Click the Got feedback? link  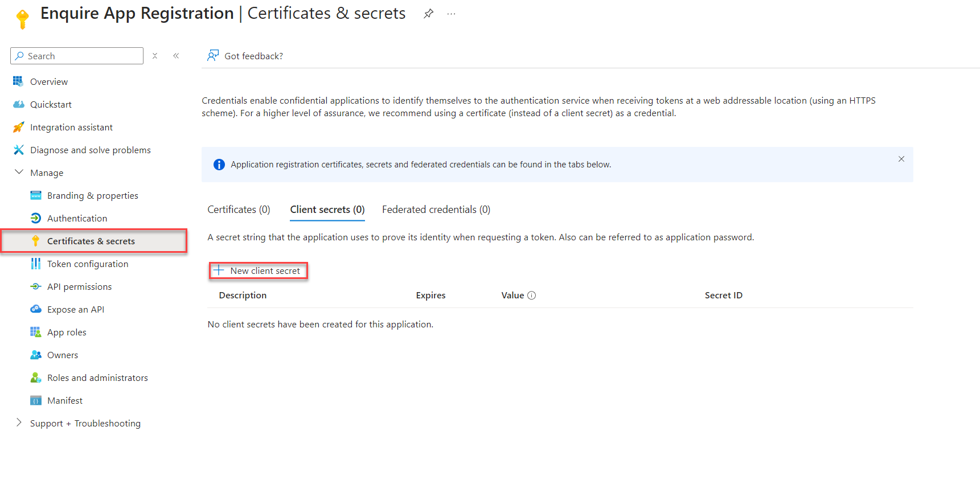pyautogui.click(x=253, y=56)
